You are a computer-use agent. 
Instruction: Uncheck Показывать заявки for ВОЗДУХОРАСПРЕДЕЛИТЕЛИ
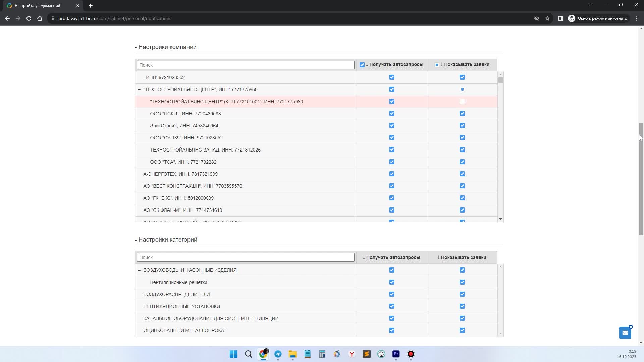point(462,294)
